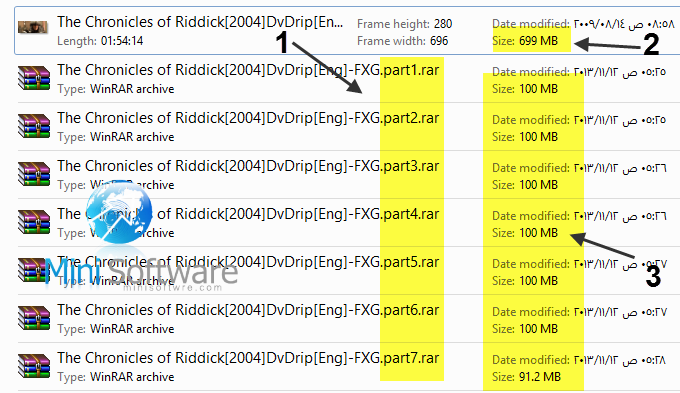This screenshot has width=680, height=393.
Task: Click the Type WinRAR archive text of part2
Action: 116,137
